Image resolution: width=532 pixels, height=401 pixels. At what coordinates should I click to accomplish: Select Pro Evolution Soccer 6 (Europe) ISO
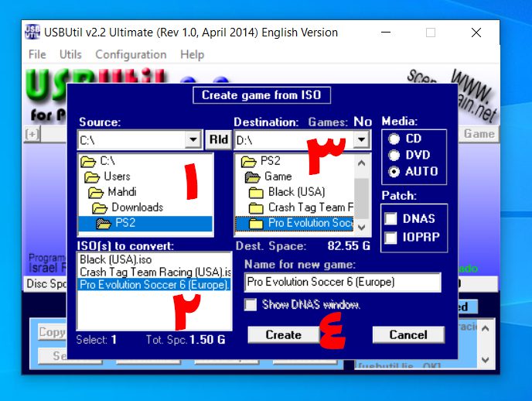(x=155, y=285)
